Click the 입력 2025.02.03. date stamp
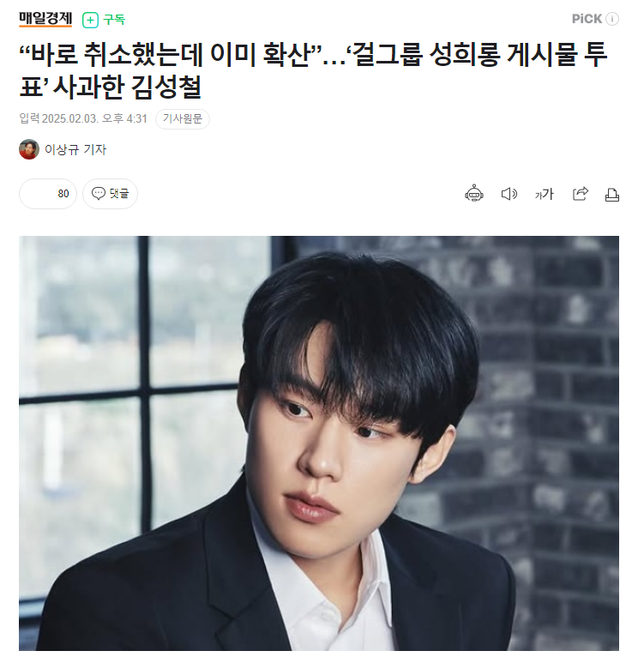 click(58, 118)
